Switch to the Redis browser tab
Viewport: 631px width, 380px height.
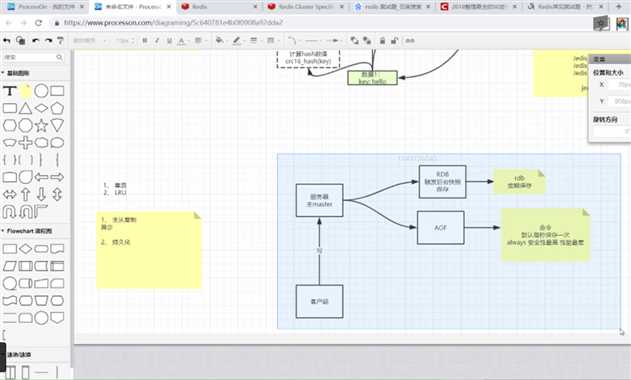tap(218, 6)
